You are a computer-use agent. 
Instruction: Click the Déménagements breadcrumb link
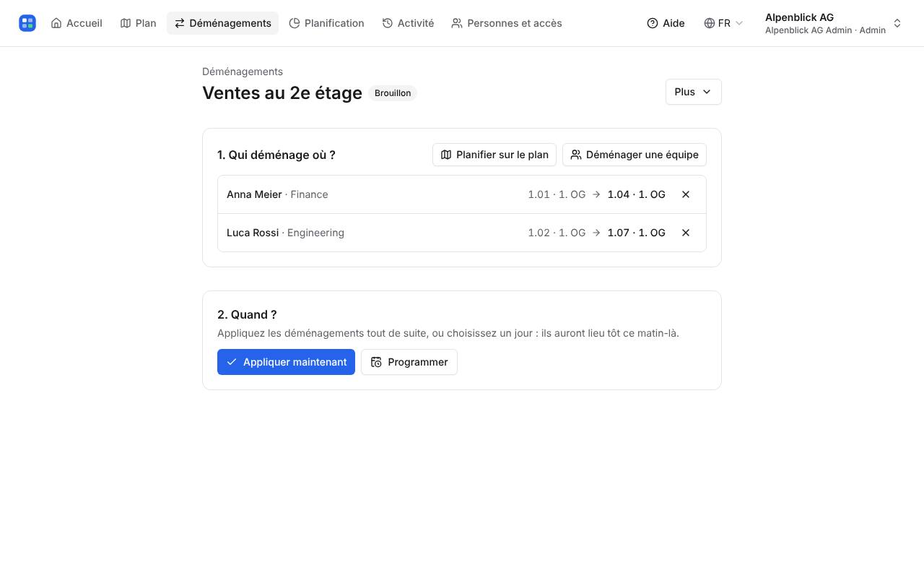243,72
